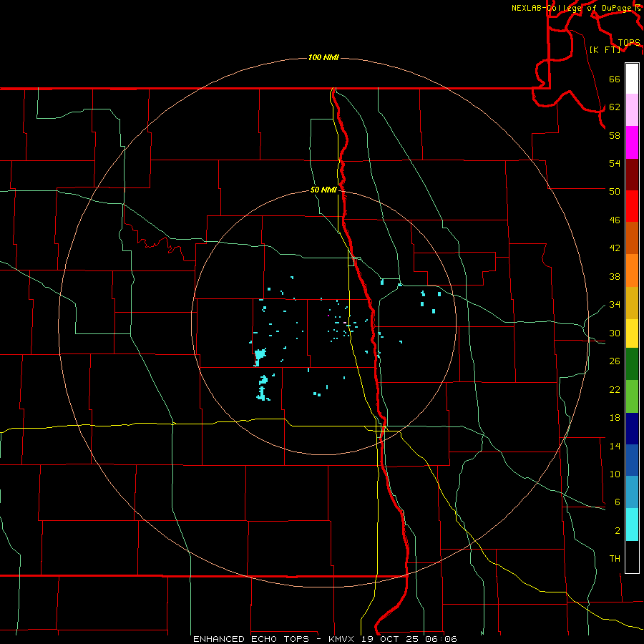
Task: Choose the burnt orange legend band
Action: tap(632, 238)
